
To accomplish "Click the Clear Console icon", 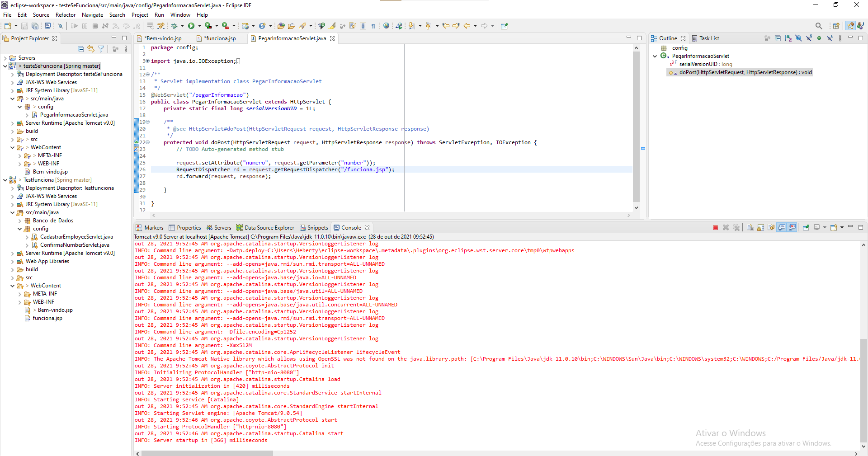I will coord(750,228).
